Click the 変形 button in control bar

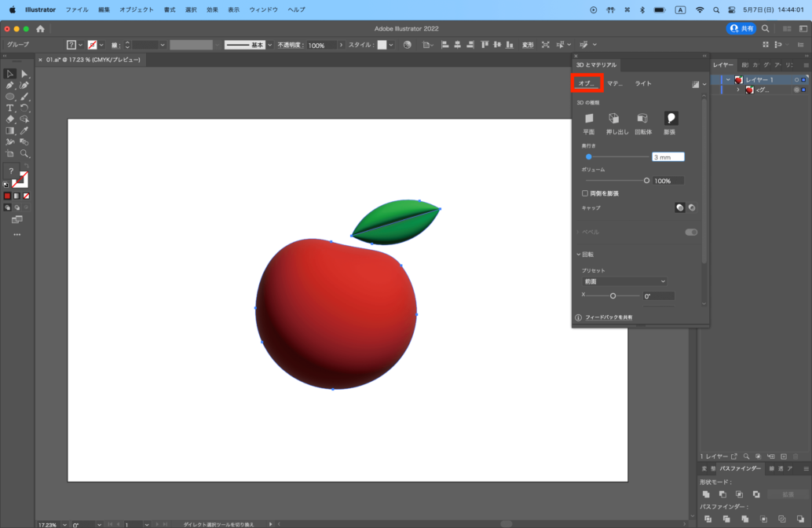pos(528,45)
